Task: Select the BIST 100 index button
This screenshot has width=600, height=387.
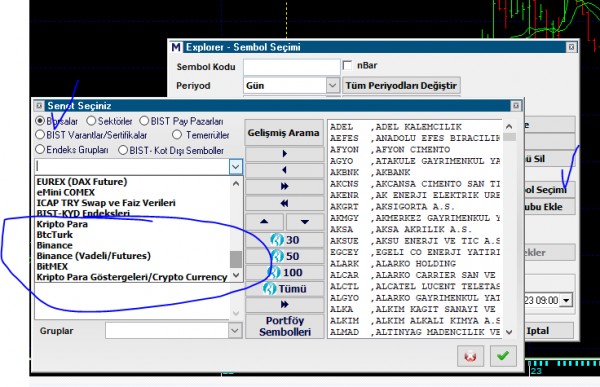Action: [284, 272]
